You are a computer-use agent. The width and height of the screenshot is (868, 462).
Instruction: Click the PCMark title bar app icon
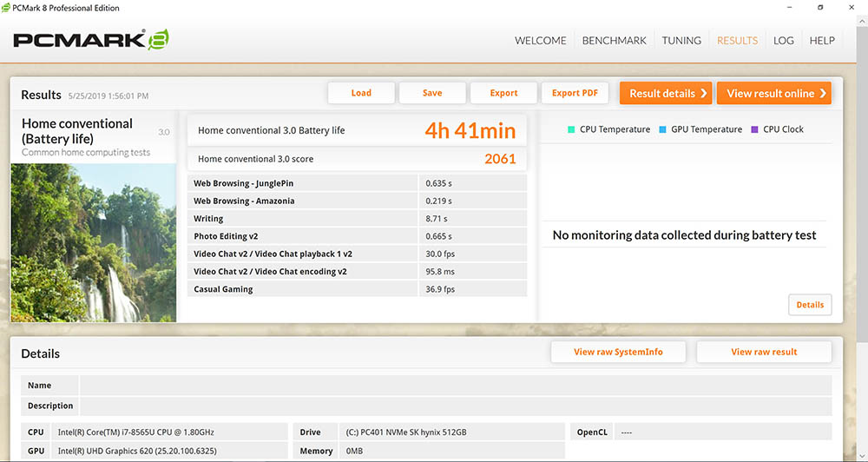pyautogui.click(x=6, y=8)
